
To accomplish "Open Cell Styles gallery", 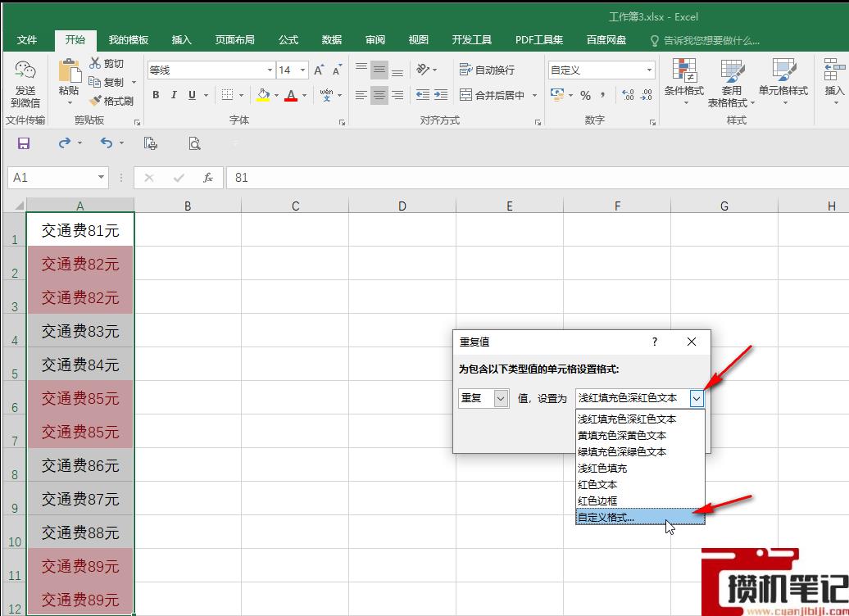I will tap(783, 82).
